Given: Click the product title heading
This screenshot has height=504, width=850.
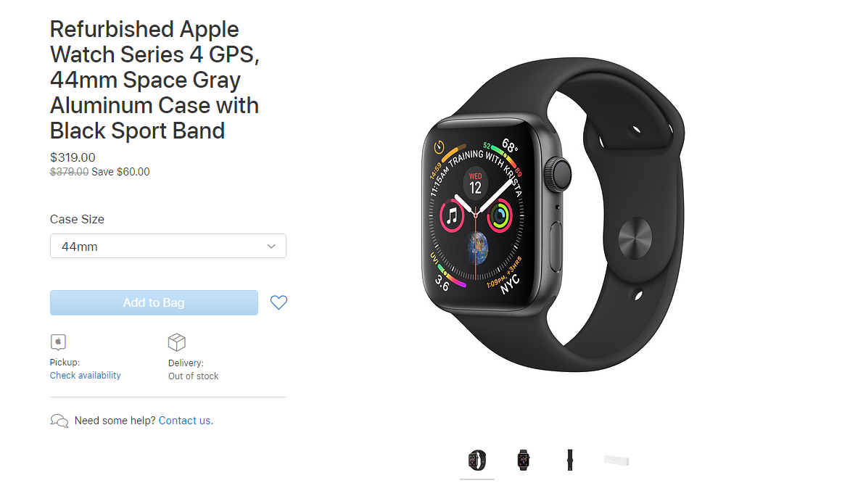Looking at the screenshot, I should point(155,80).
